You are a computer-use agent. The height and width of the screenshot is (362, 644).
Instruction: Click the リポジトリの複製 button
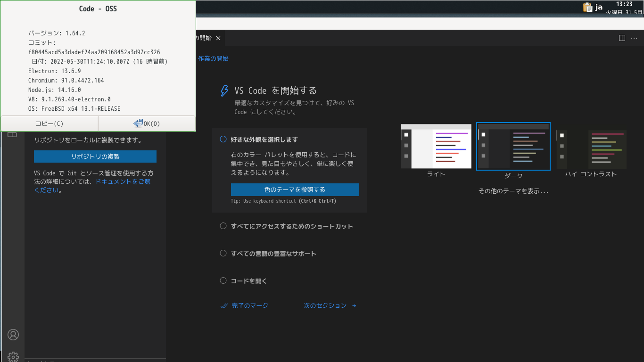pyautogui.click(x=95, y=156)
